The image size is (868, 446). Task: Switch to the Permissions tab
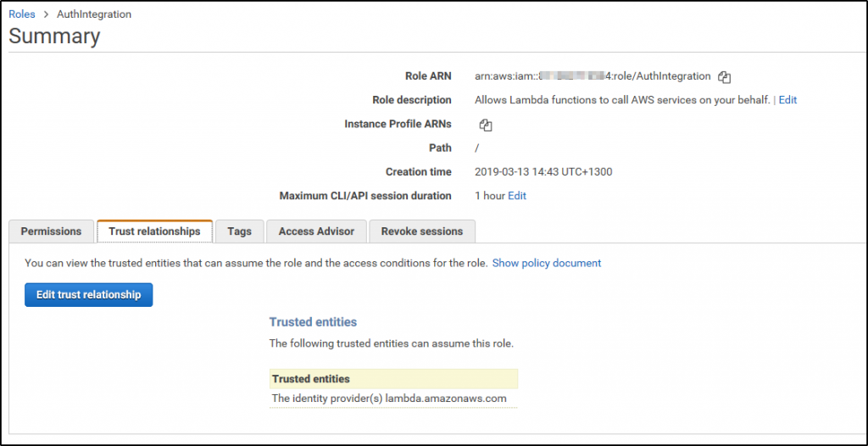coord(51,231)
